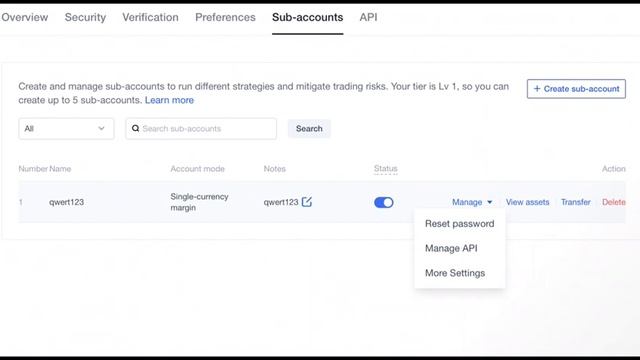Open the Preferences tab
Screen dimensions: 640x360
pos(225,17)
